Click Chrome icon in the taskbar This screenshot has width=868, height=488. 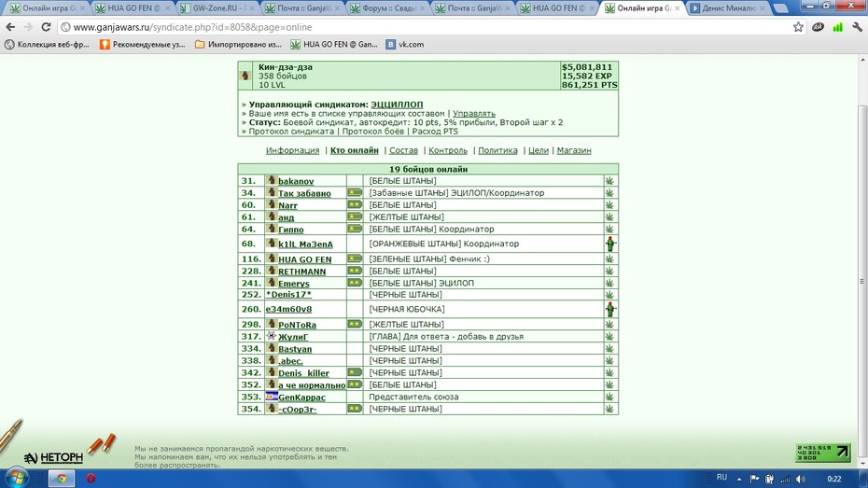pos(62,478)
